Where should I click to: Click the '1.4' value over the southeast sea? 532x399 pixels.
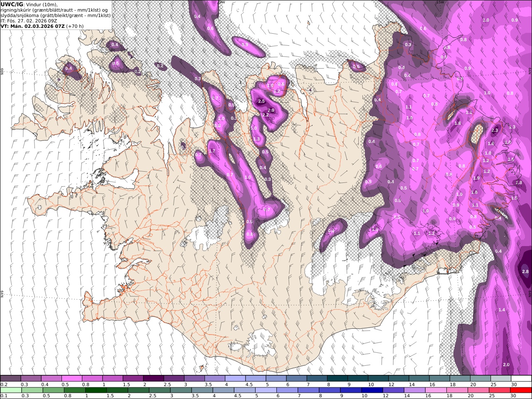point(502,310)
